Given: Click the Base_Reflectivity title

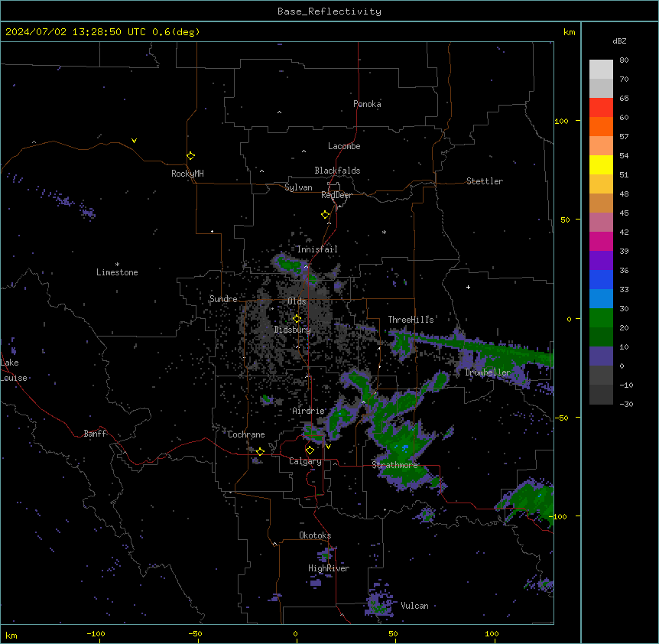Looking at the screenshot, I should click(329, 11).
